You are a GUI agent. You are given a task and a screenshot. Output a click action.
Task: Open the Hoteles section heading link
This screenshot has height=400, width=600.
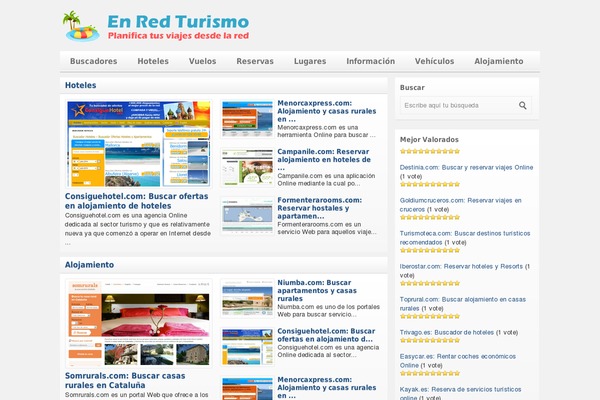coord(80,85)
